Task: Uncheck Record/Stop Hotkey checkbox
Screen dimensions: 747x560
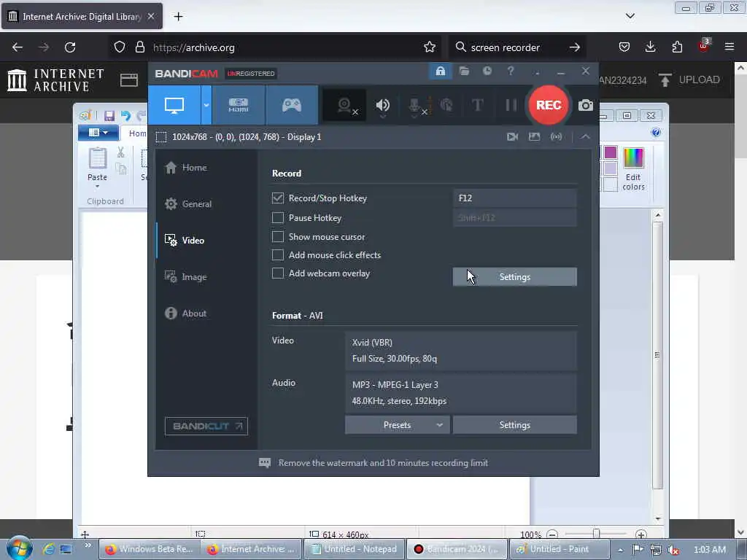Action: tap(278, 198)
